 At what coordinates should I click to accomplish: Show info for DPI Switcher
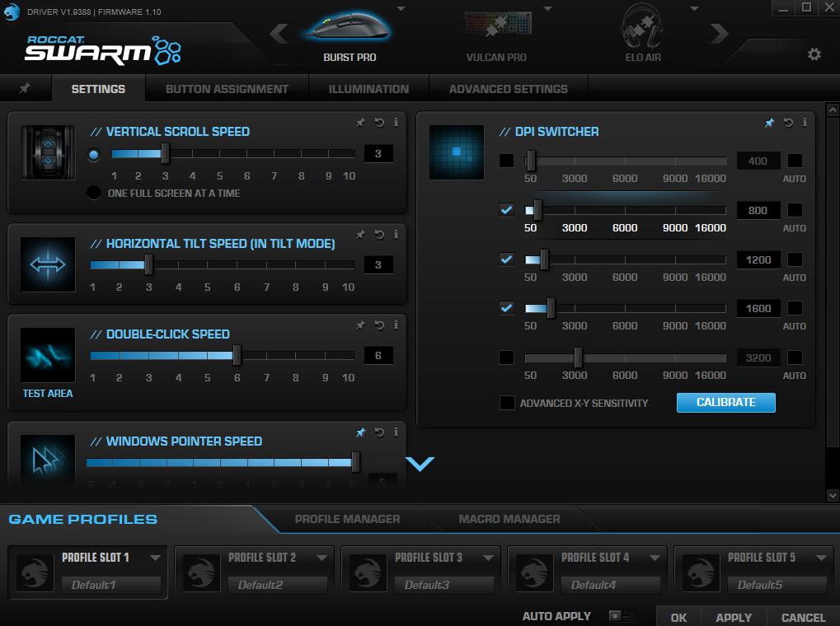(805, 122)
